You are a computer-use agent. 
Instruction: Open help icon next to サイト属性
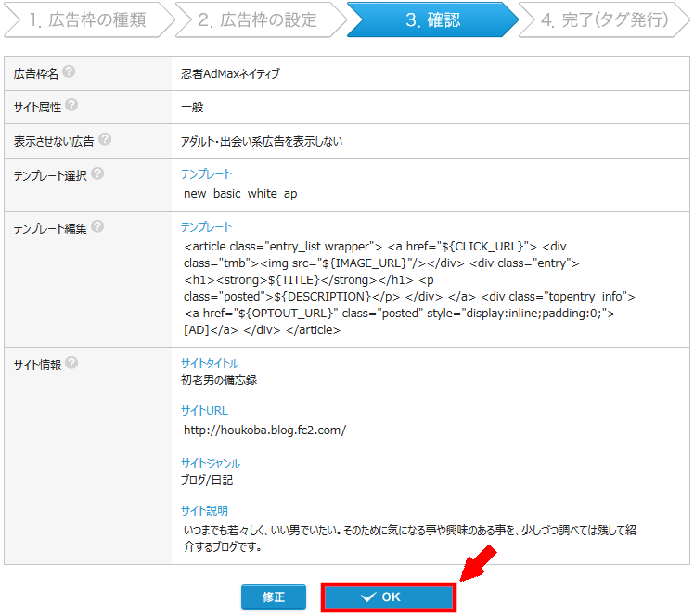click(x=71, y=105)
